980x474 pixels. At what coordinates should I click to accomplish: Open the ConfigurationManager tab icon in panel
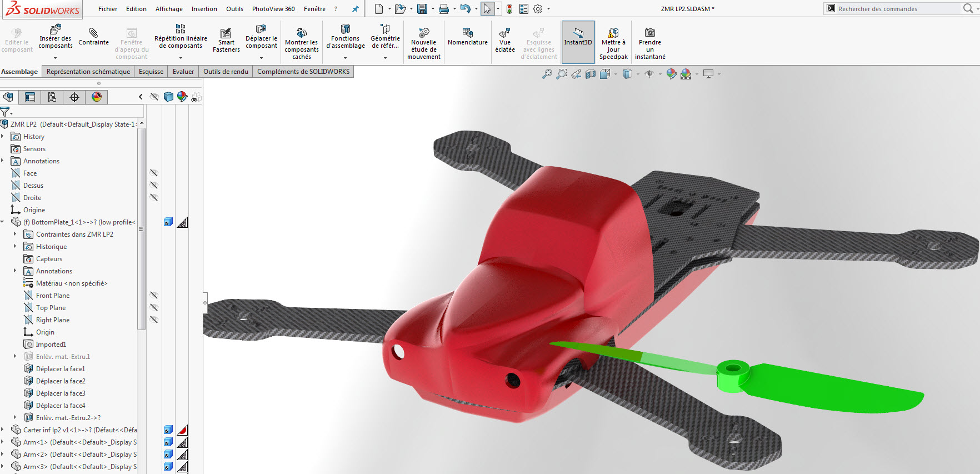point(52,97)
